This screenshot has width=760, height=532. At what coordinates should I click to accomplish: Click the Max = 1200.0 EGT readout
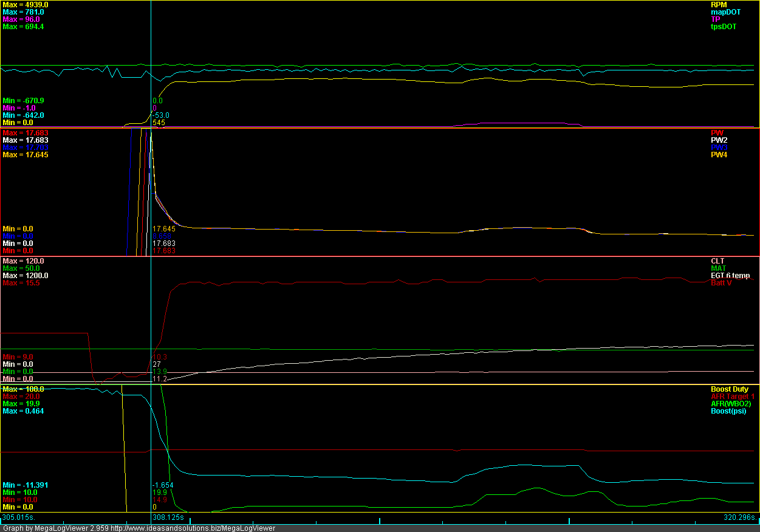[25, 276]
